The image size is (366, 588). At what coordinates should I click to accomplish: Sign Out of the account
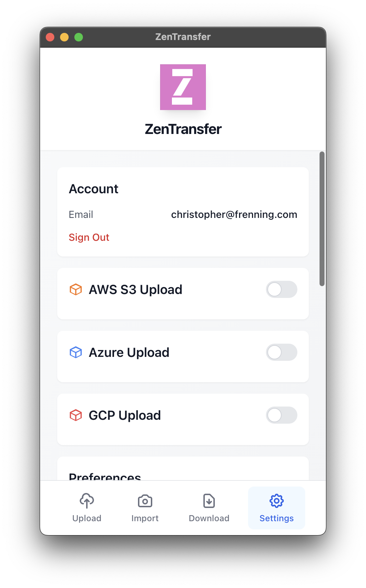(x=89, y=238)
